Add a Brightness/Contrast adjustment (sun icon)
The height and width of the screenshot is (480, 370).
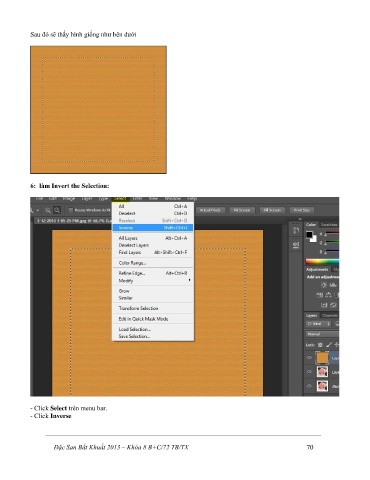(324, 285)
